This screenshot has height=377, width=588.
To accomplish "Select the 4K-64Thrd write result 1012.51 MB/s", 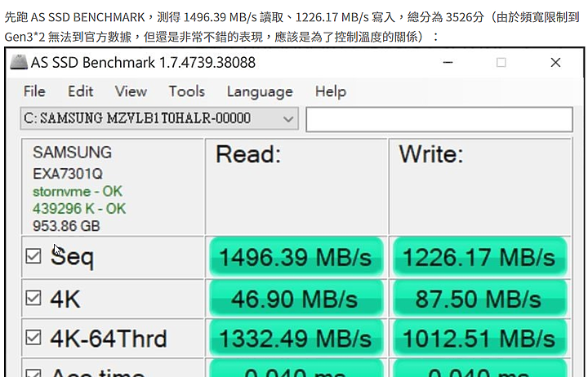I will click(x=479, y=339).
